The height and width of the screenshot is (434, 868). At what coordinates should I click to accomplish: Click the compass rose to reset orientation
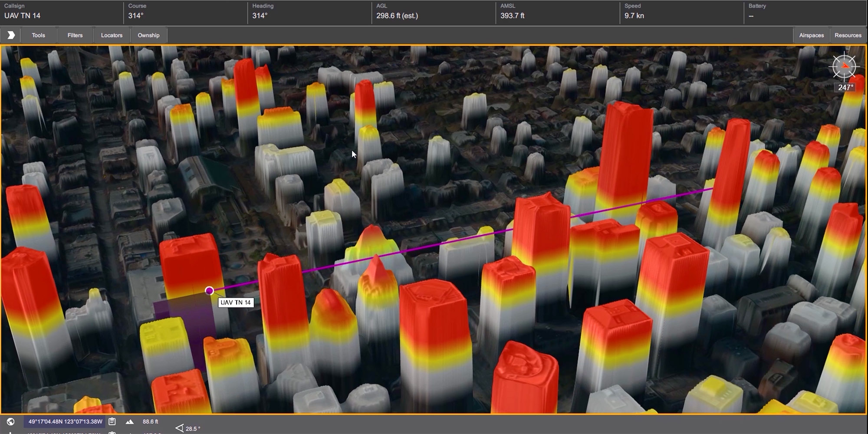point(844,67)
